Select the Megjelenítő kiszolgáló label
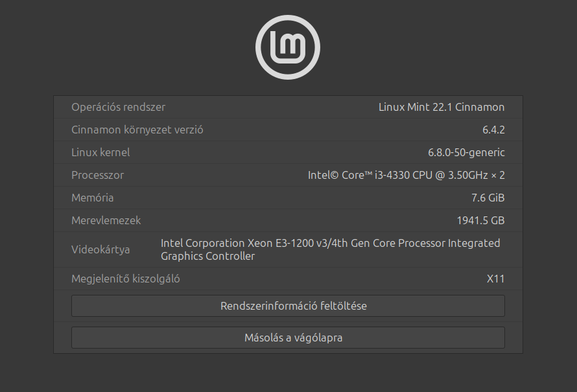Image resolution: width=577 pixels, height=392 pixels. (x=126, y=279)
